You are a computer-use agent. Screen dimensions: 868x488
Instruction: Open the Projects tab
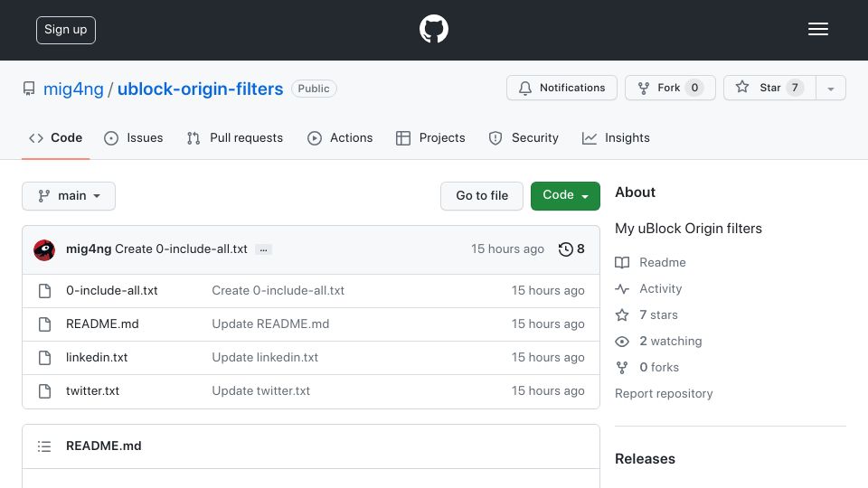click(x=430, y=137)
